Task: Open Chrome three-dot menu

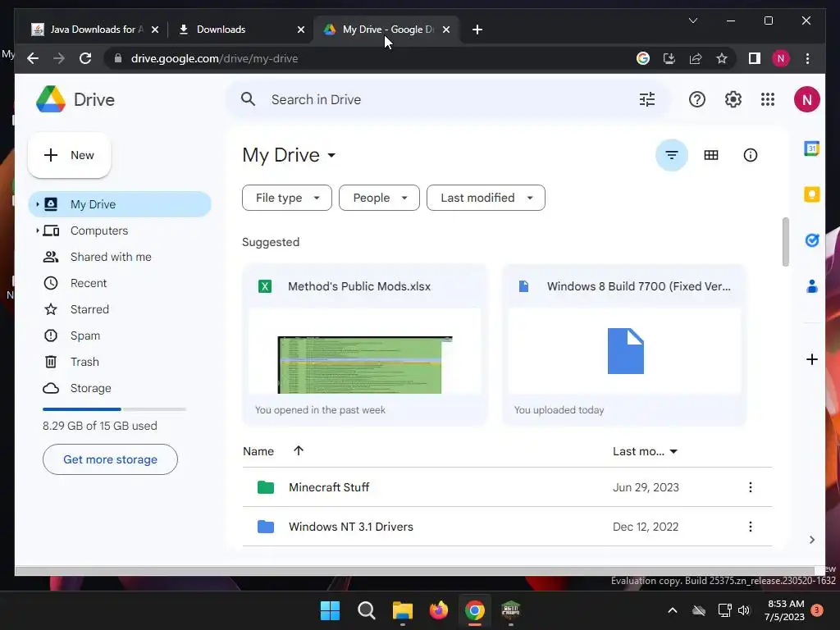Action: coord(807,58)
